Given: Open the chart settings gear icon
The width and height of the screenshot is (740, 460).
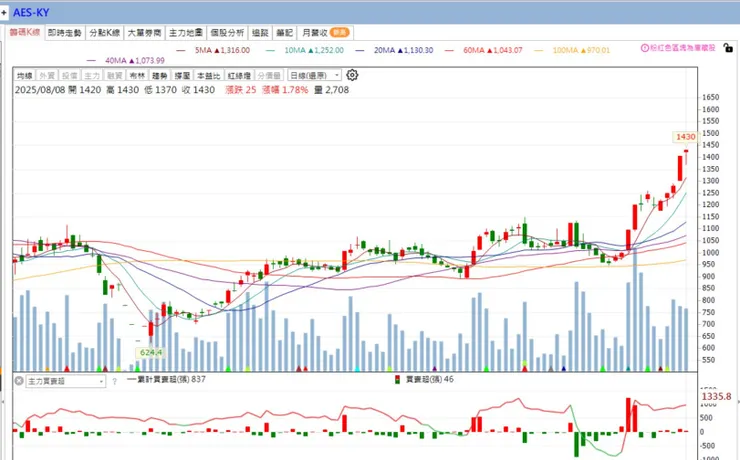Looking at the screenshot, I should [352, 75].
